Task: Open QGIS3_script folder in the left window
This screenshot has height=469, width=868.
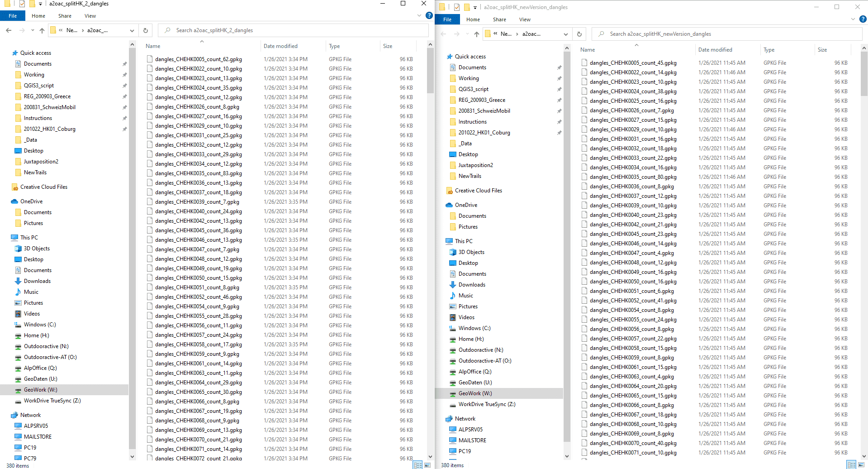Action: (39, 86)
